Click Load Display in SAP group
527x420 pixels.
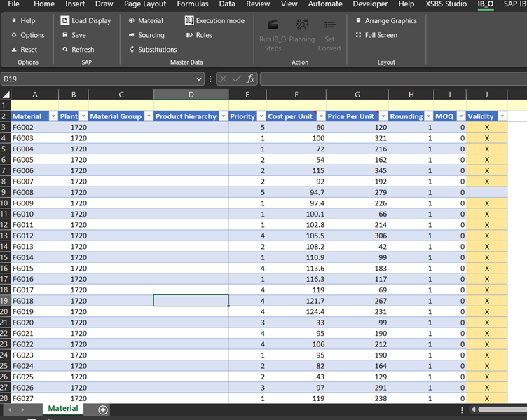[85, 21]
